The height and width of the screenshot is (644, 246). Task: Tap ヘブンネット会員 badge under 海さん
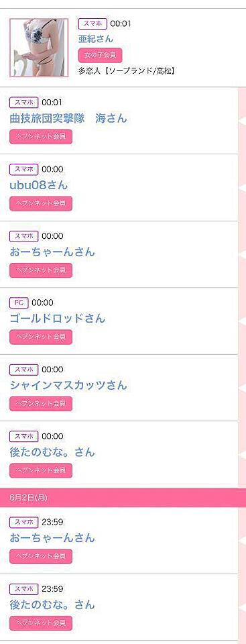pyautogui.click(x=41, y=137)
